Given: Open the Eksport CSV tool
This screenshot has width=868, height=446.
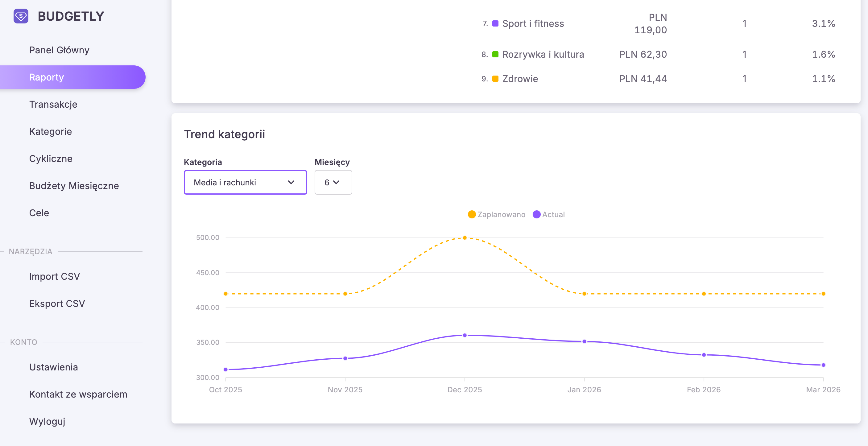Looking at the screenshot, I should pos(57,304).
